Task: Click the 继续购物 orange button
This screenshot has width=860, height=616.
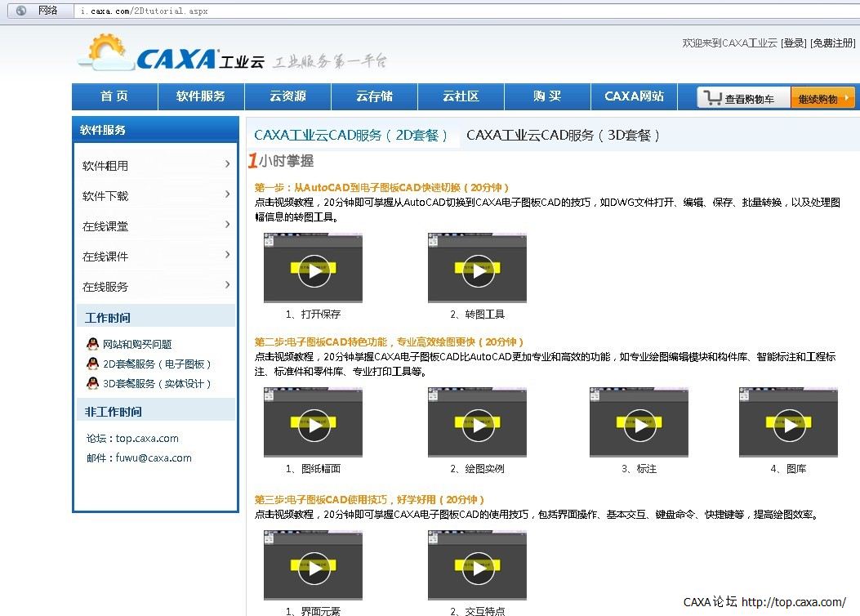Action: [x=822, y=98]
